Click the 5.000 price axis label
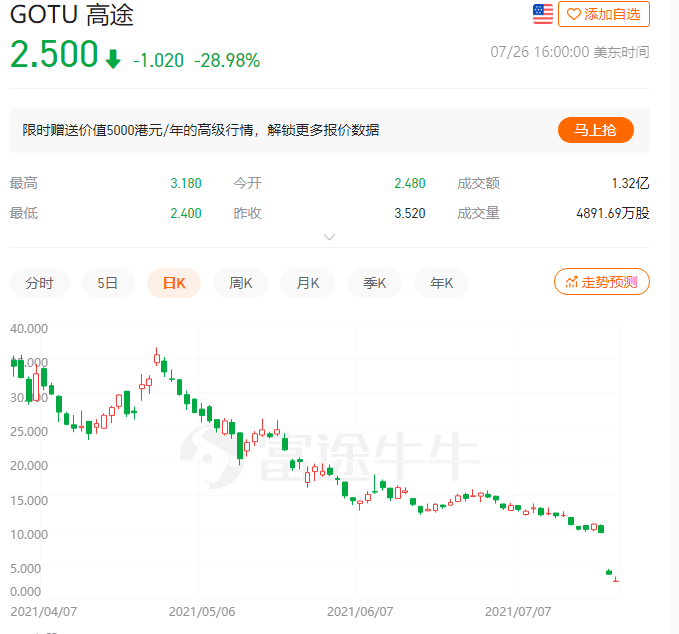The width and height of the screenshot is (679, 634). click(26, 568)
